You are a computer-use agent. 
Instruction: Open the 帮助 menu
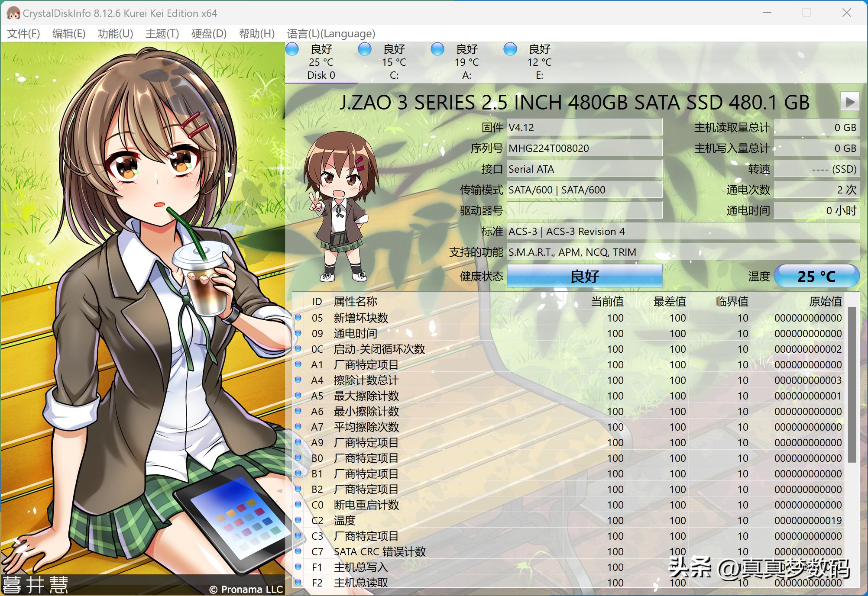pos(256,33)
